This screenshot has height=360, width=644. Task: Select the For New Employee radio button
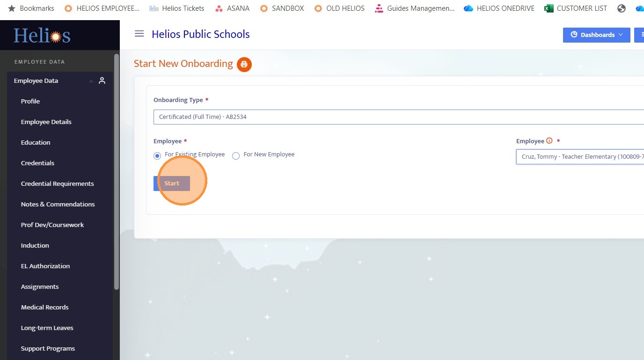point(236,156)
